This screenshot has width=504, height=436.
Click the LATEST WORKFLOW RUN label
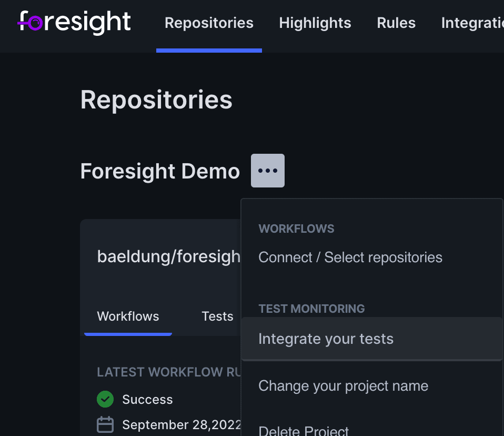tap(169, 372)
